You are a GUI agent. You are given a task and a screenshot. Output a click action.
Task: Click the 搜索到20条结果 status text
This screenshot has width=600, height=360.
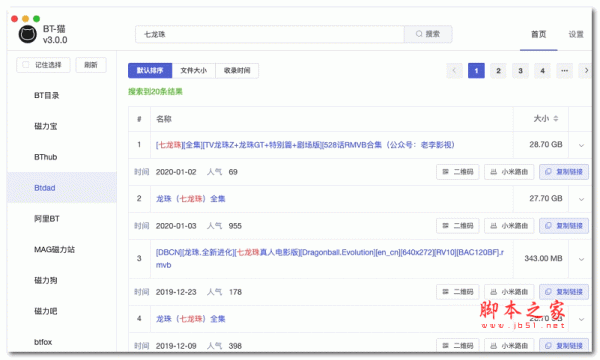155,91
